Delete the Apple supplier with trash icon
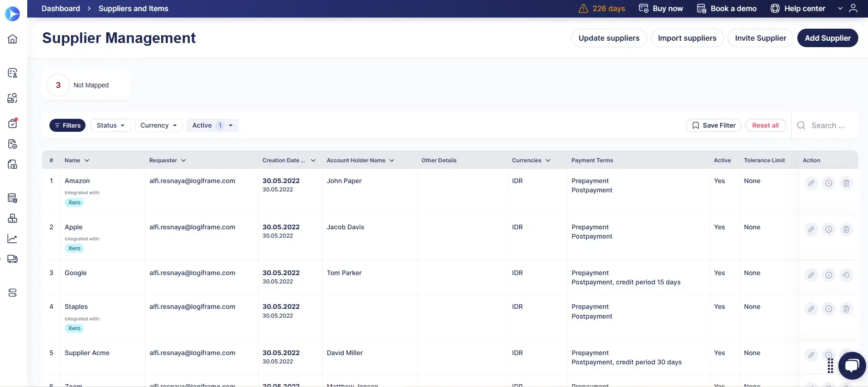This screenshot has height=387, width=868. tap(846, 229)
